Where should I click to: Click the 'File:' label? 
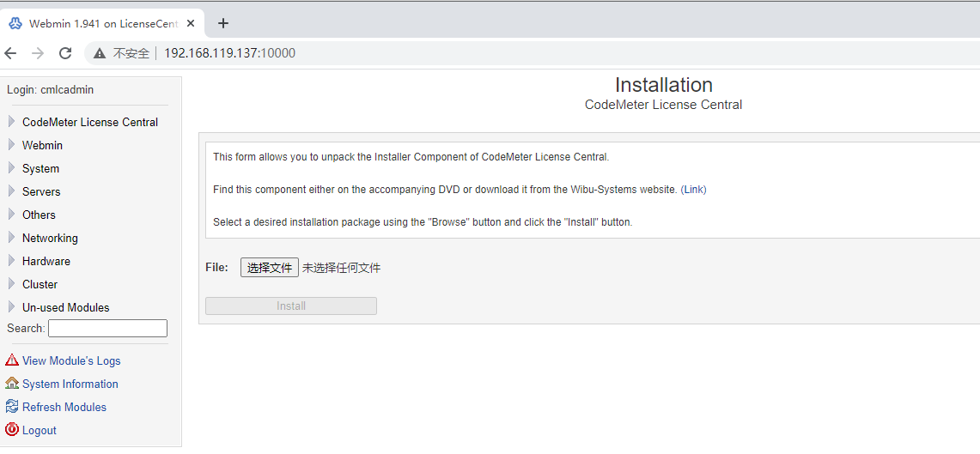click(217, 268)
